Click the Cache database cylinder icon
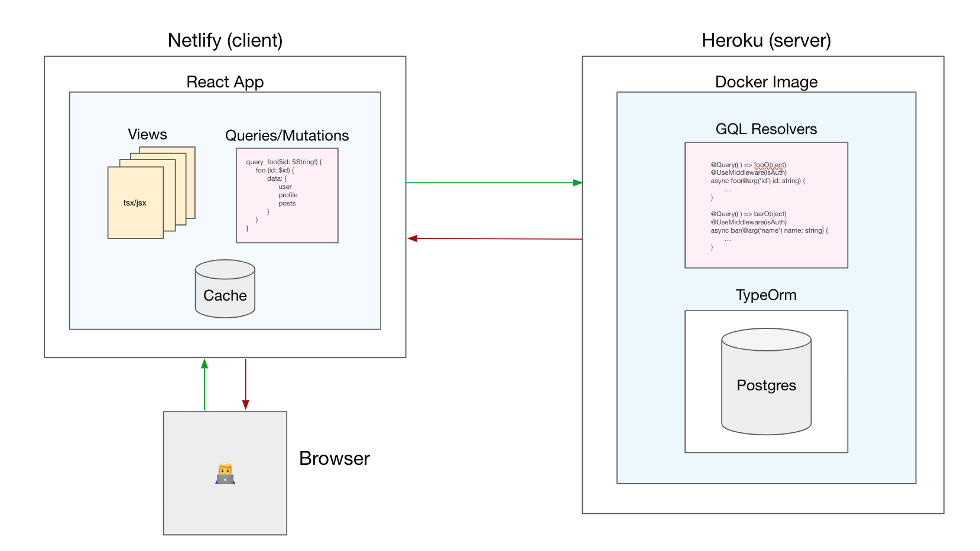This screenshot has width=980, height=551. point(224,289)
